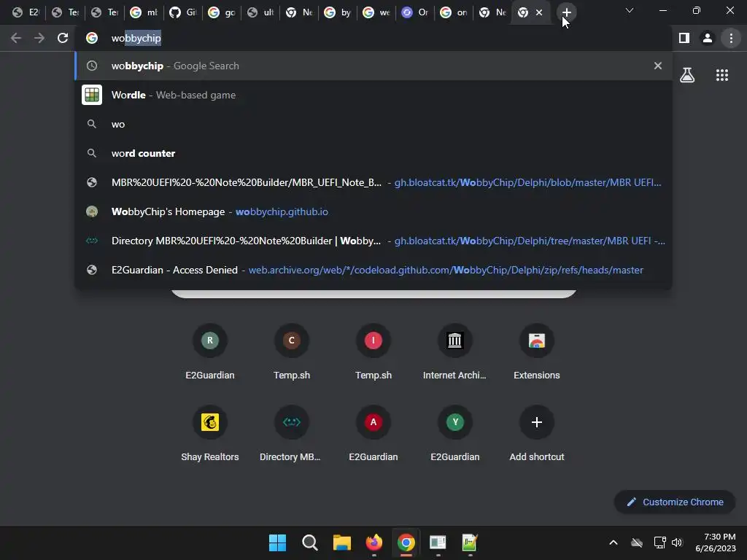Image resolution: width=747 pixels, height=560 pixels.
Task: Switch to the 'ult' tab
Action: click(260, 12)
